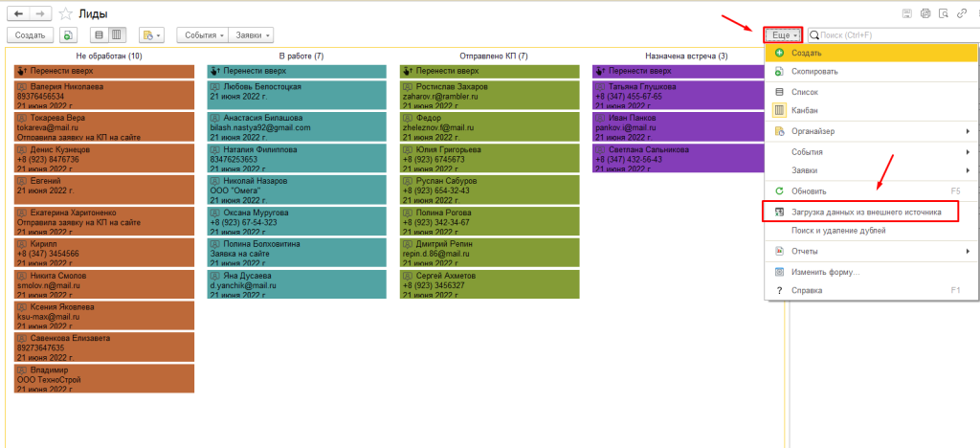Expand the Заявки toolbar dropdown
The width and height of the screenshot is (980, 448).
pos(252,35)
